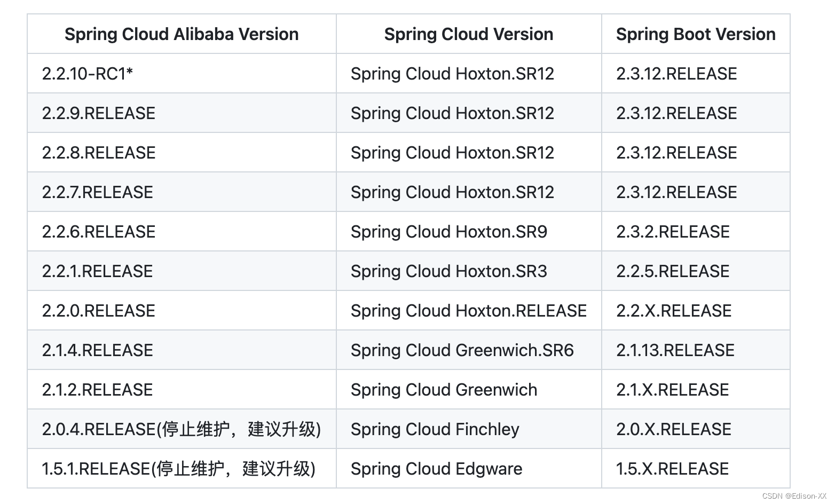This screenshot has width=835, height=504.
Task: Select the "2.1.2.RELEASE" cell
Action: pos(182,390)
